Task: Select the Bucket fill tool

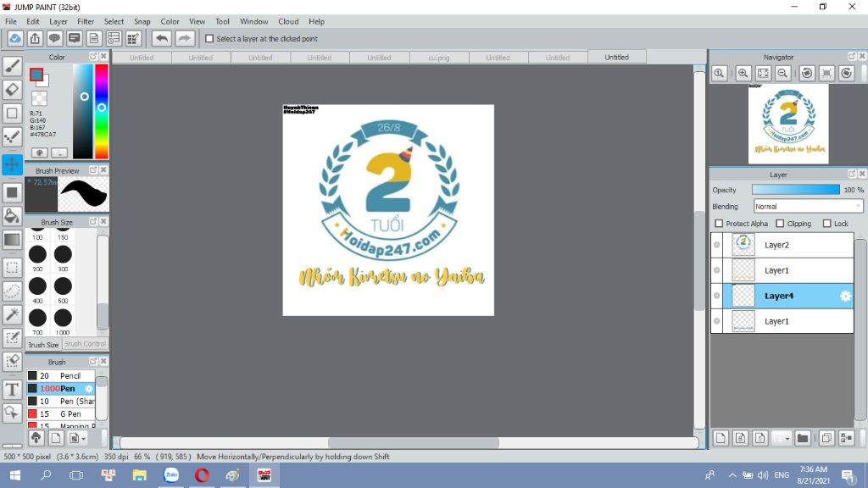Action: (12, 216)
